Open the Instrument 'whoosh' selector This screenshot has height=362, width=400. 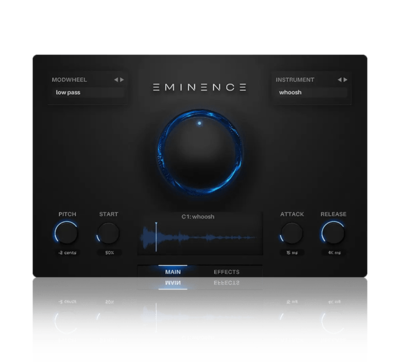click(x=311, y=92)
